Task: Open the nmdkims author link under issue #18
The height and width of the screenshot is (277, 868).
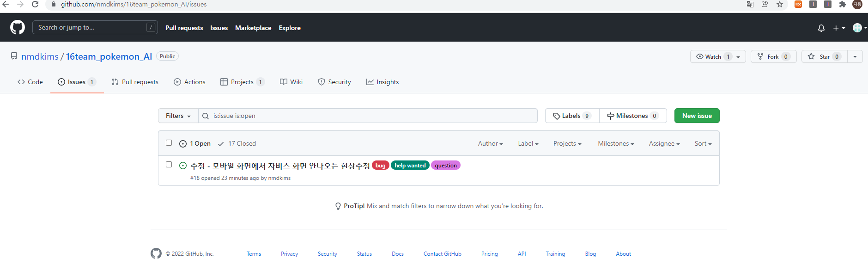Action: point(279,178)
